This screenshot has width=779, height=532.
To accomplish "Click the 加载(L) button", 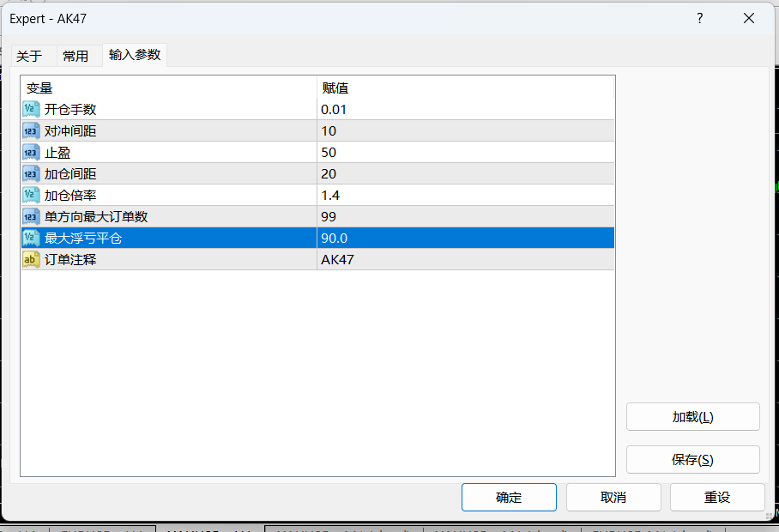I will coord(693,417).
